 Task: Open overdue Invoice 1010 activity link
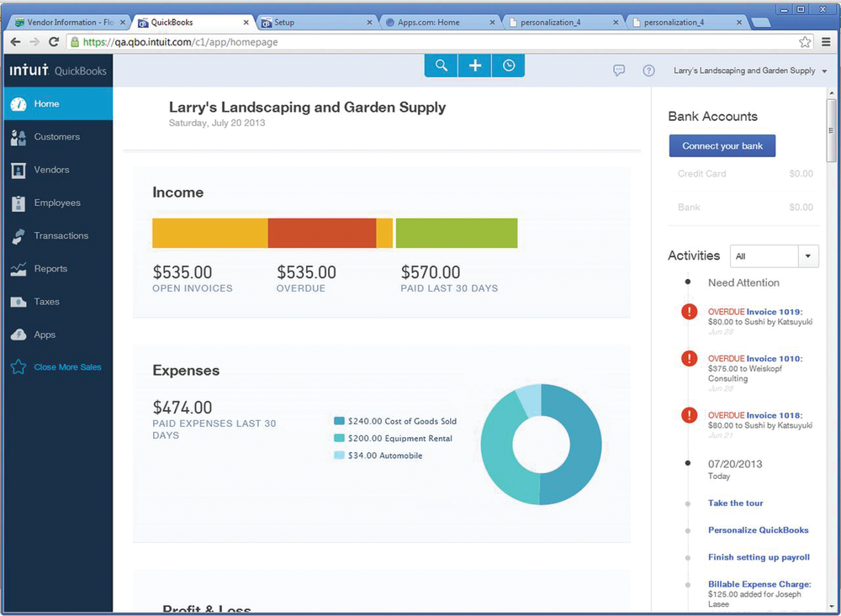pyautogui.click(x=774, y=359)
